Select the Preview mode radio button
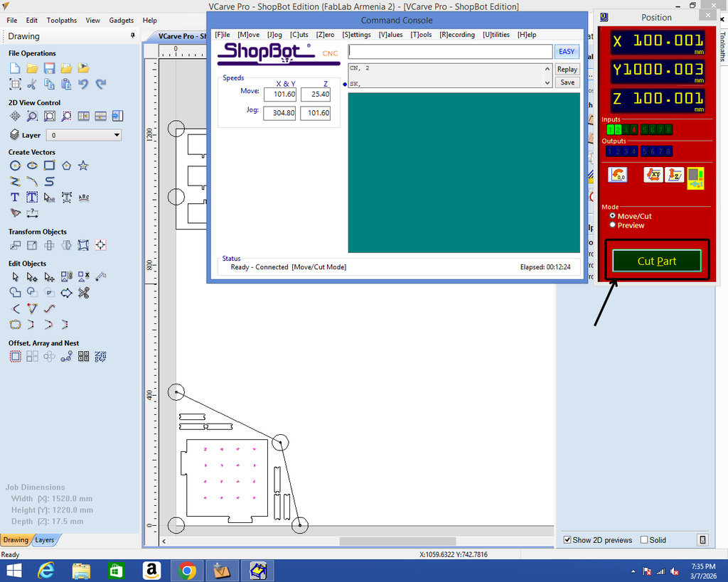 pyautogui.click(x=612, y=225)
